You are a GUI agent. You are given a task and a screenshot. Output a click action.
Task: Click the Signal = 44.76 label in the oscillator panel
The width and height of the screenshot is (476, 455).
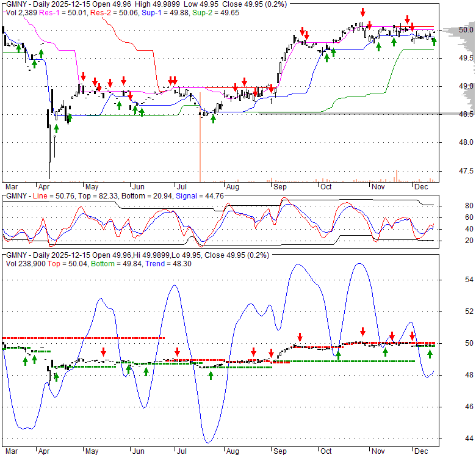[197, 195]
